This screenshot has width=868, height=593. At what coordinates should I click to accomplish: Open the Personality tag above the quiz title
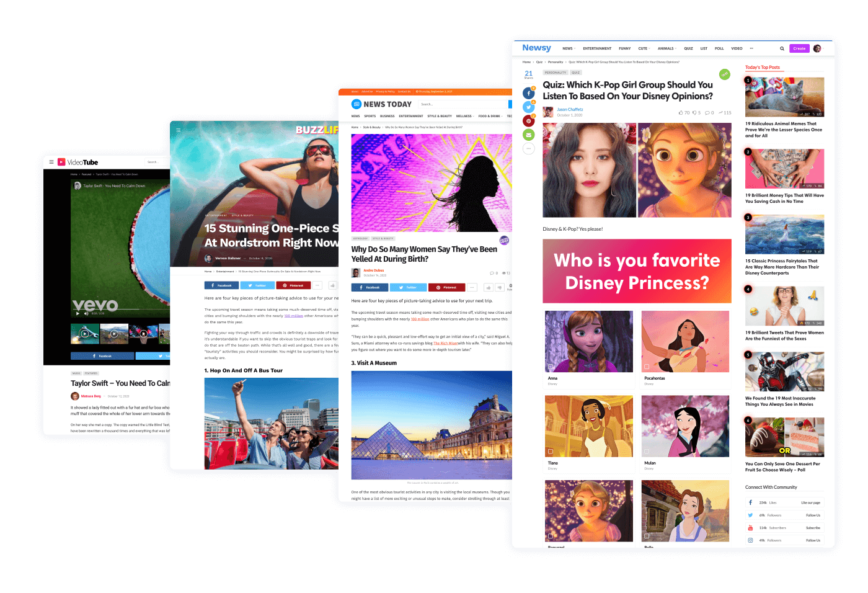point(556,73)
